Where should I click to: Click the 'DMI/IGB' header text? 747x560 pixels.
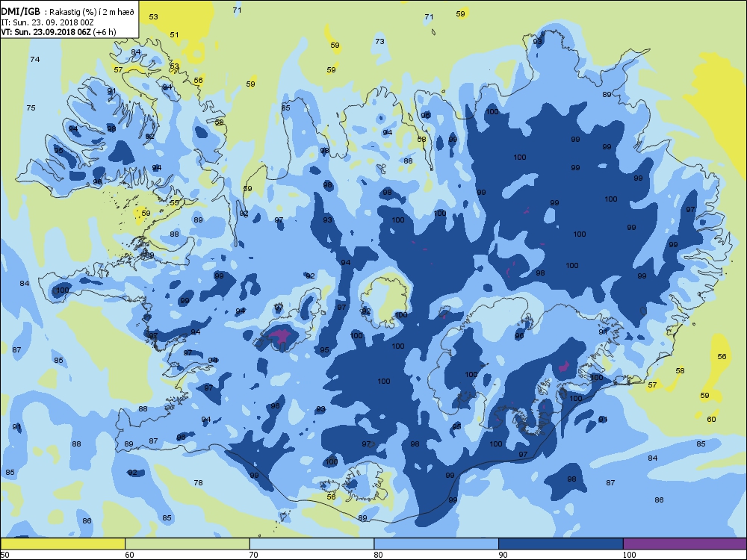pyautogui.click(x=21, y=12)
